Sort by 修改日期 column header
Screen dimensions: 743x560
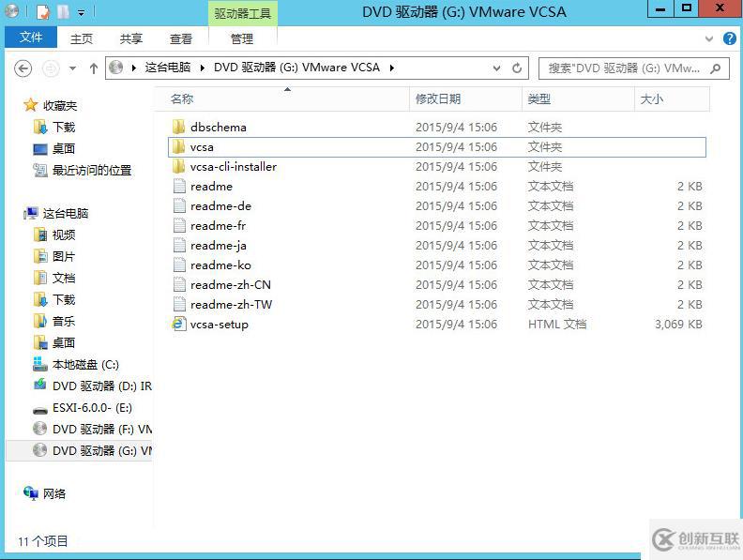(x=465, y=99)
